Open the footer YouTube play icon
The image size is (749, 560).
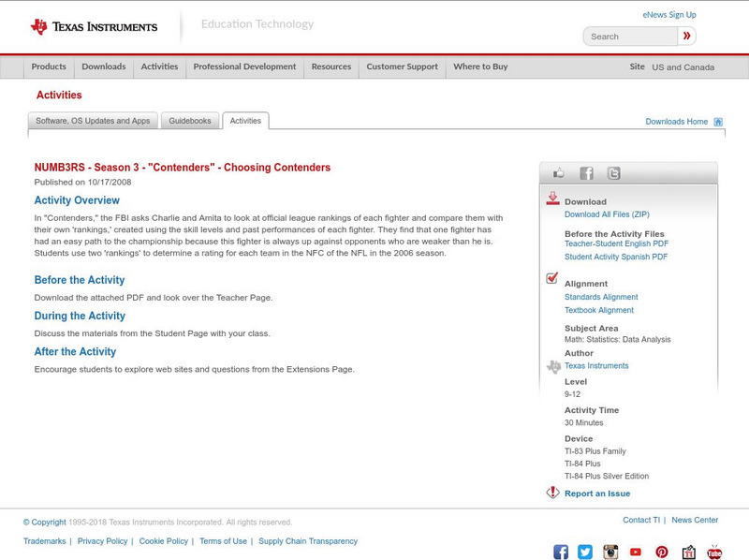click(x=636, y=552)
